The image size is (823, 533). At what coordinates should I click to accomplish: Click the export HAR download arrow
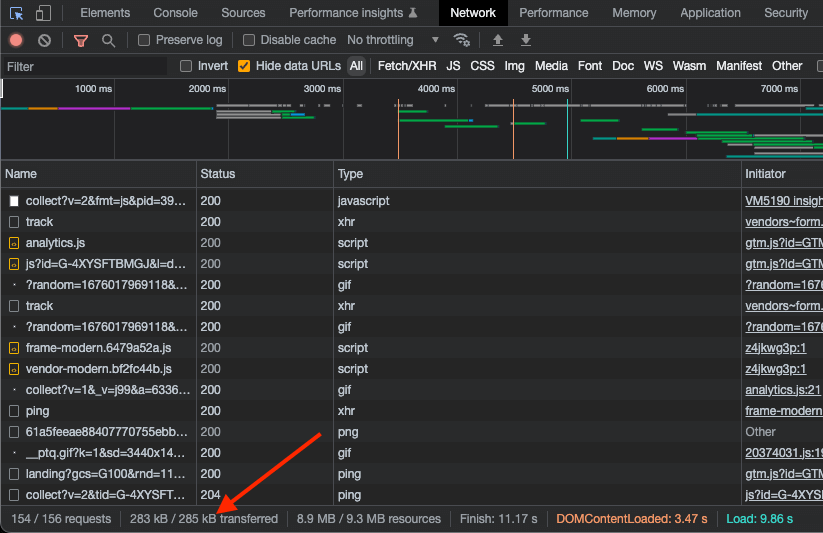pyautogui.click(x=526, y=40)
